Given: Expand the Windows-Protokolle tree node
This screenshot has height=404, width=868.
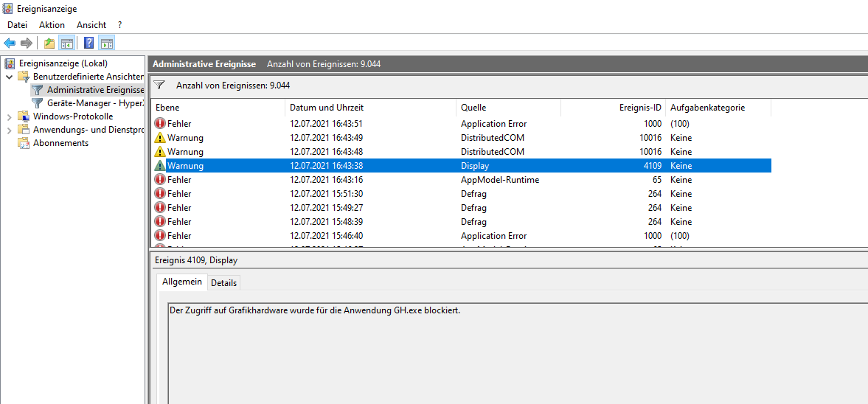Looking at the screenshot, I should pyautogui.click(x=10, y=116).
